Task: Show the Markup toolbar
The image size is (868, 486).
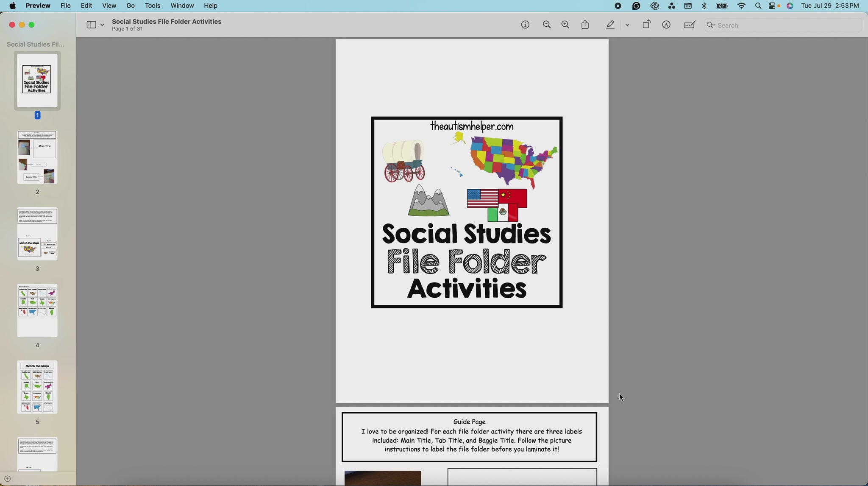Action: [x=666, y=25]
